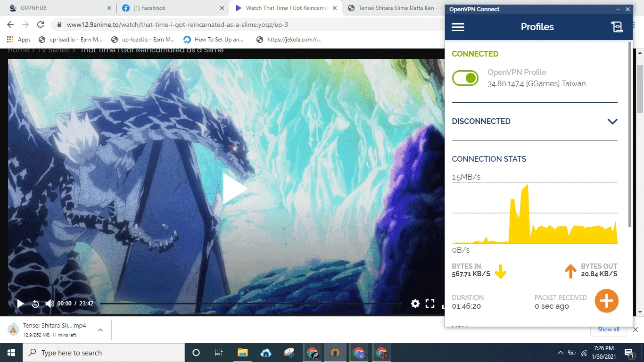The width and height of the screenshot is (644, 362).
Task: Close the Chrome downloads bar
Action: tap(636, 329)
